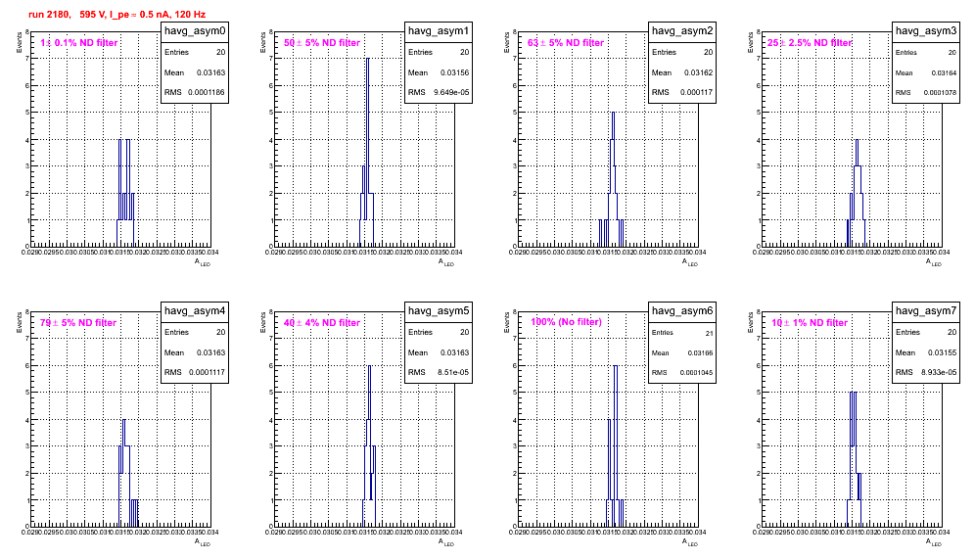Click the histogram peak in havg_asym6 plot
Viewport: 975px width, 560px height.
[x=616, y=366]
